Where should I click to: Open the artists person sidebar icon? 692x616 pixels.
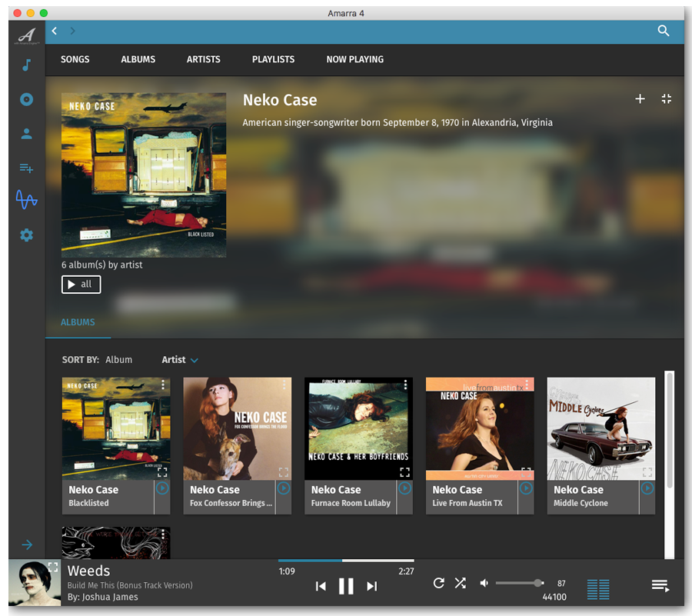pos(26,134)
